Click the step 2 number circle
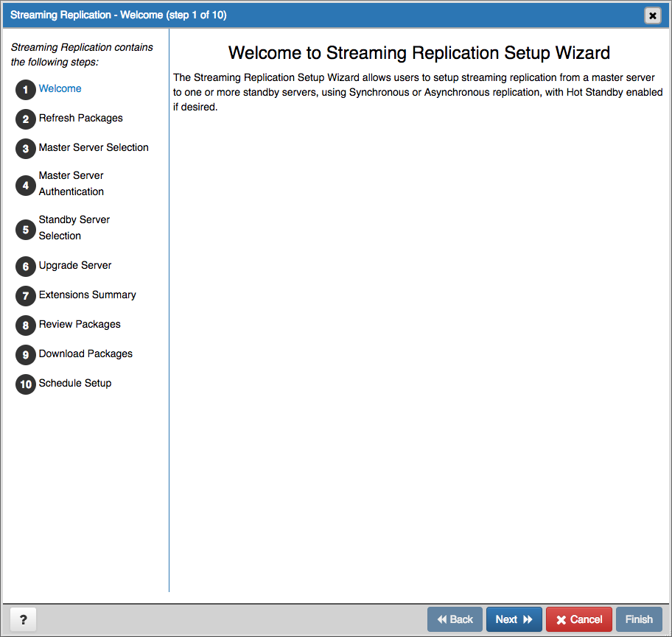This screenshot has height=637, width=672. (26, 119)
